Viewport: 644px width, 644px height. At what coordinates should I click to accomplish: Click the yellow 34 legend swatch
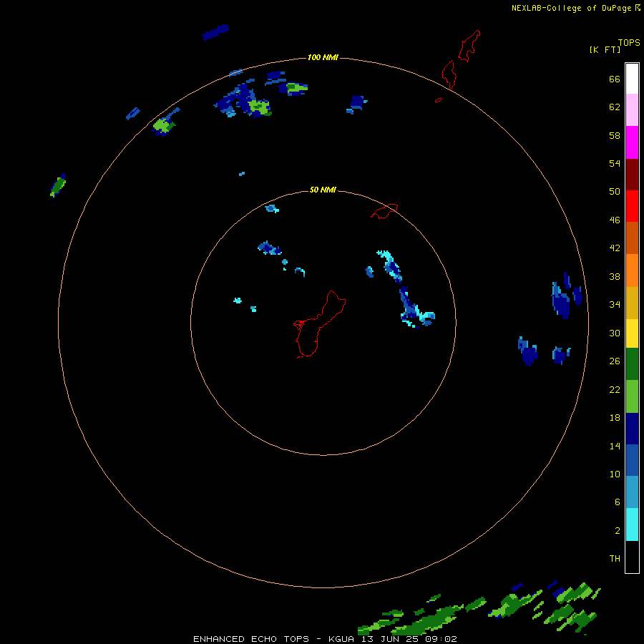[632, 333]
